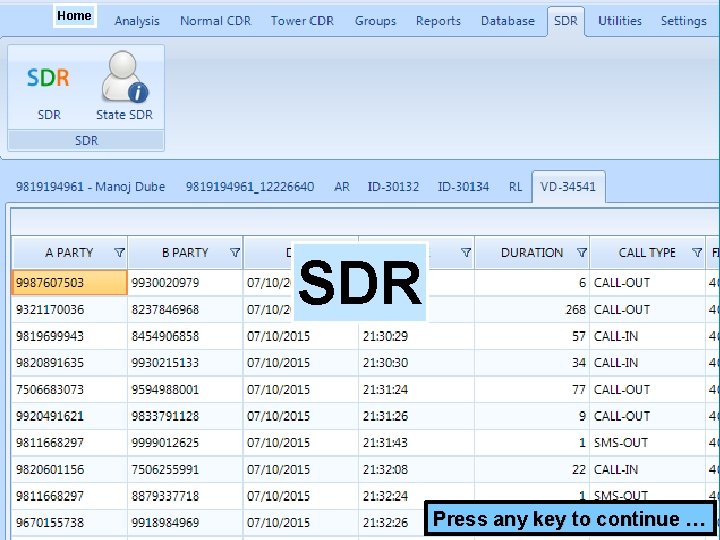The width and height of the screenshot is (720, 540).
Task: Switch to the RL document tab
Action: pyautogui.click(x=516, y=187)
